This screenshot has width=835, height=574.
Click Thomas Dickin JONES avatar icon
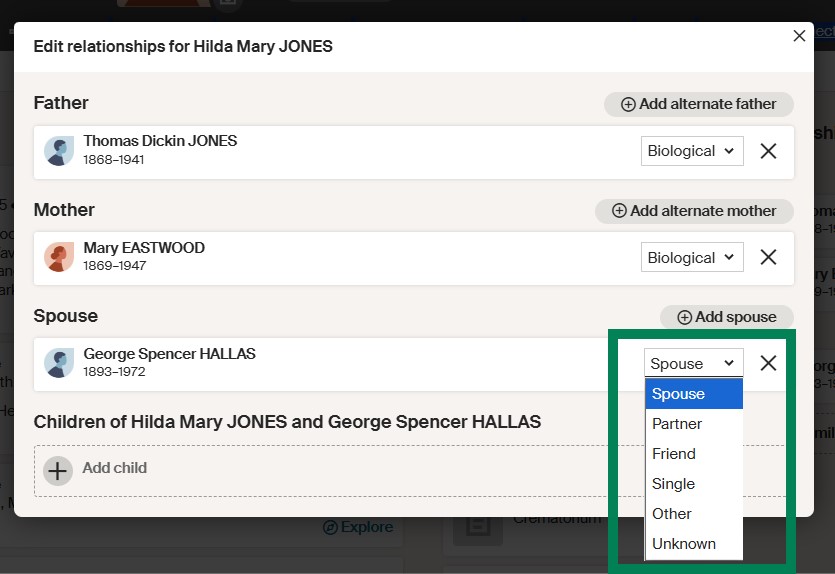(59, 151)
